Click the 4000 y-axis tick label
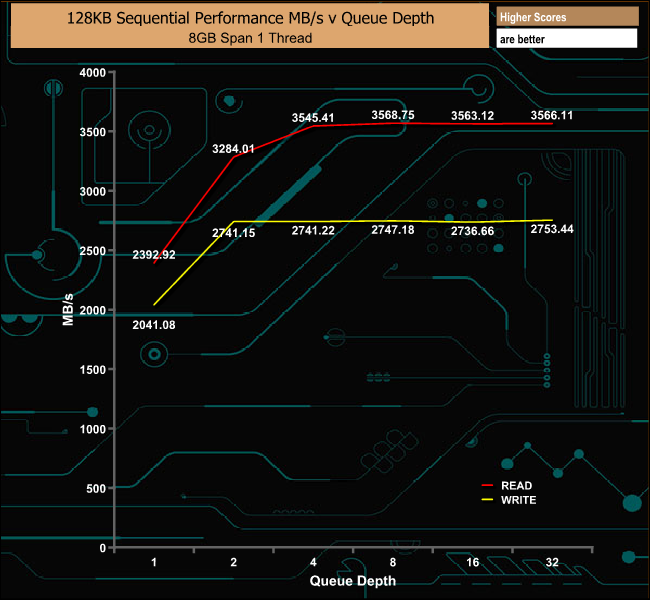 pyautogui.click(x=92, y=73)
